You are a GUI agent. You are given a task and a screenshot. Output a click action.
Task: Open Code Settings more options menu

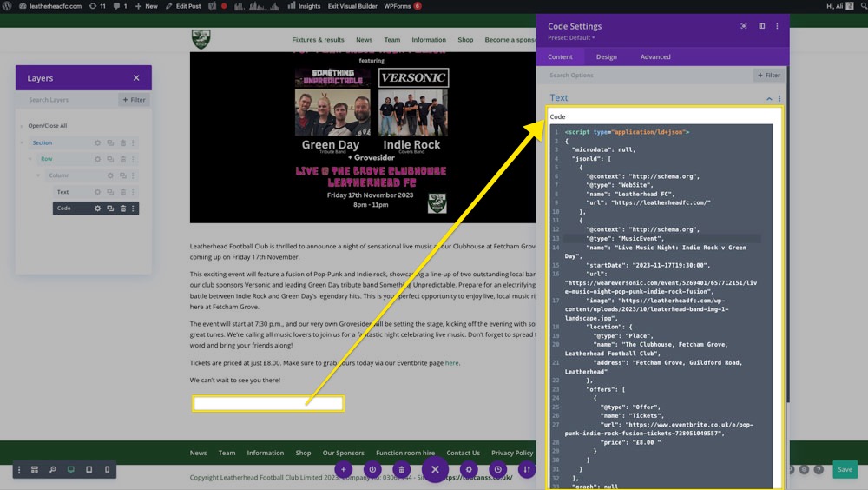(x=777, y=26)
